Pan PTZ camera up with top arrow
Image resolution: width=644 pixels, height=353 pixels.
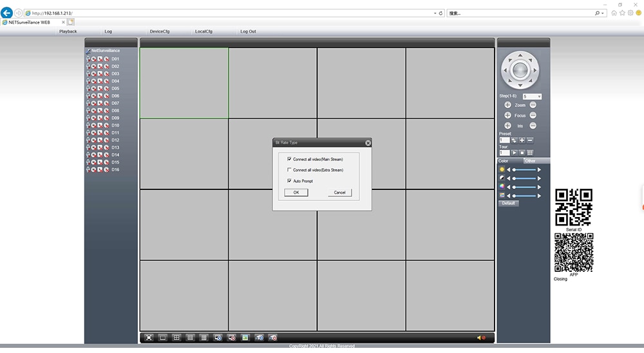coord(520,55)
